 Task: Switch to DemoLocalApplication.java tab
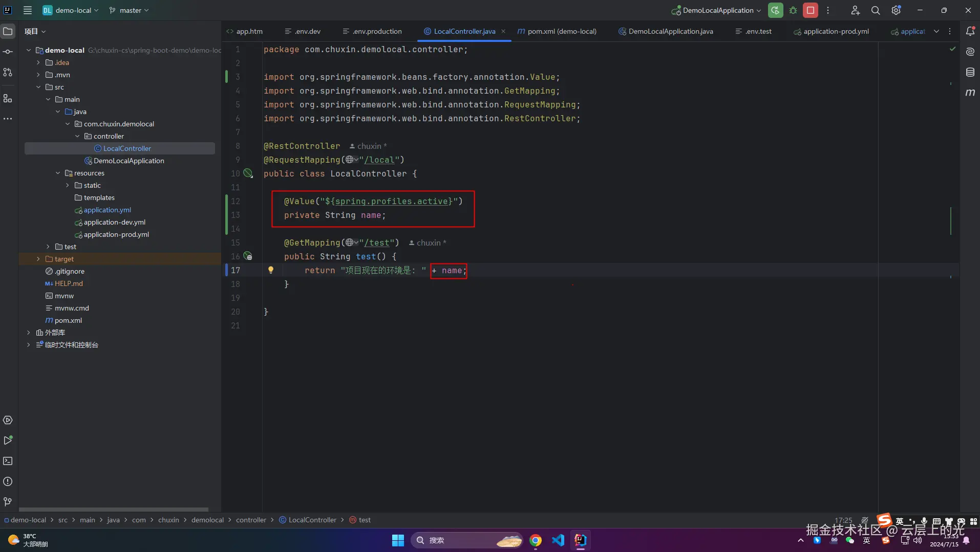click(666, 31)
